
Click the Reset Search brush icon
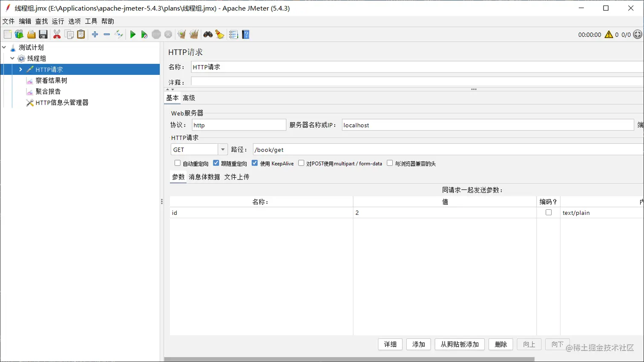[220, 34]
